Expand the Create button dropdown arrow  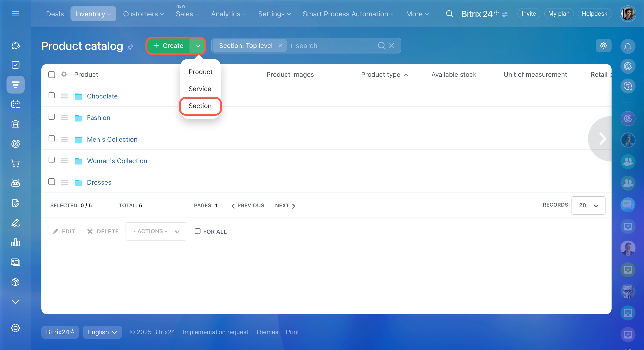[198, 46]
